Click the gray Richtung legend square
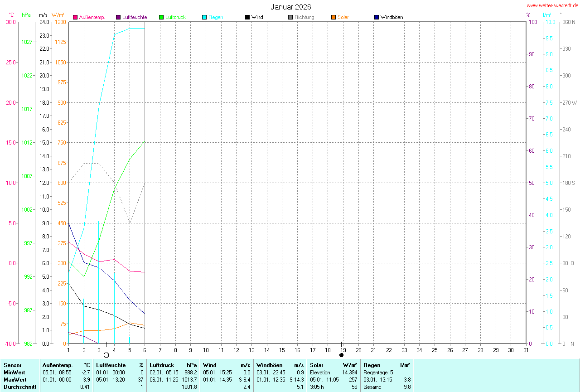 290,17
